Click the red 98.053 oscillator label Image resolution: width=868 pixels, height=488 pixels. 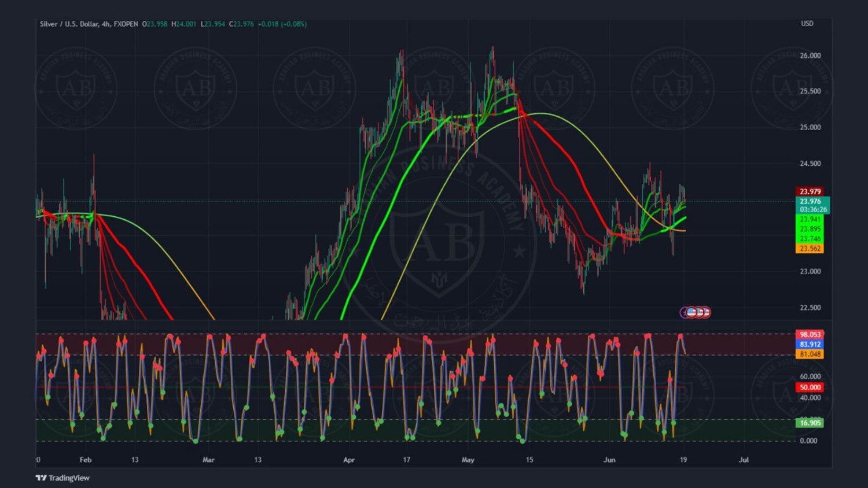810,334
